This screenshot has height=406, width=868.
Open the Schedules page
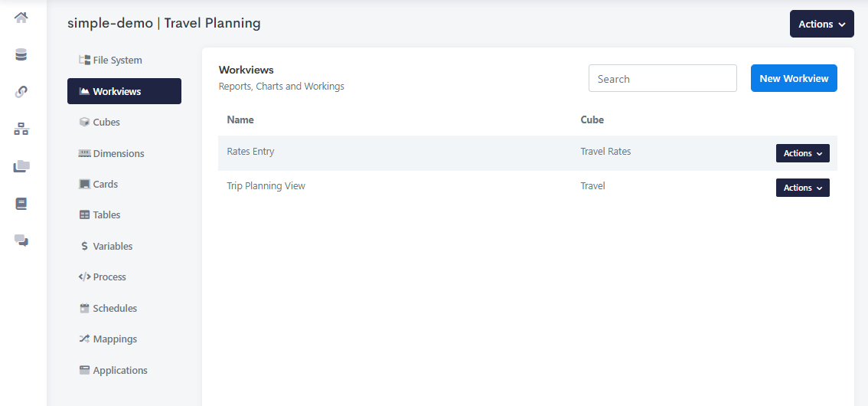pyautogui.click(x=115, y=309)
